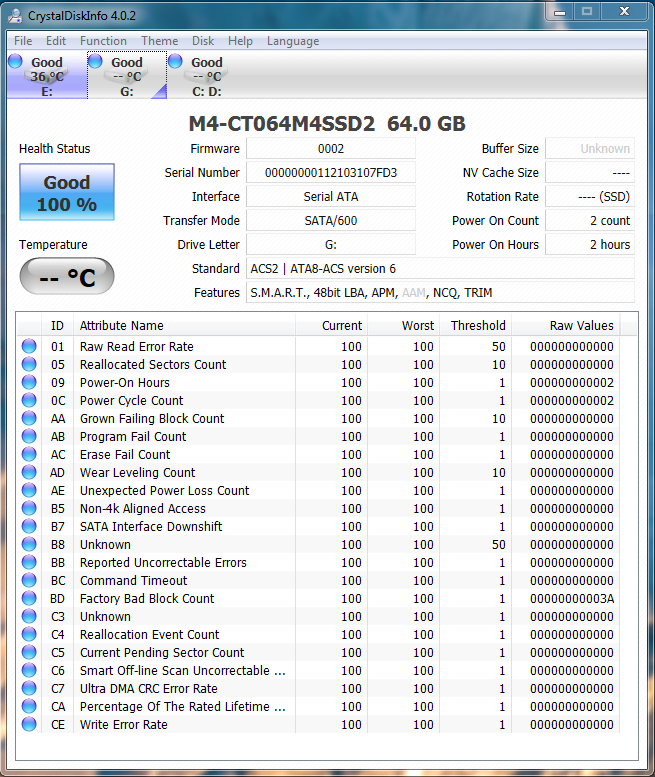The image size is (655, 777).
Task: Click the Standard field ACS2
Action: click(440, 269)
